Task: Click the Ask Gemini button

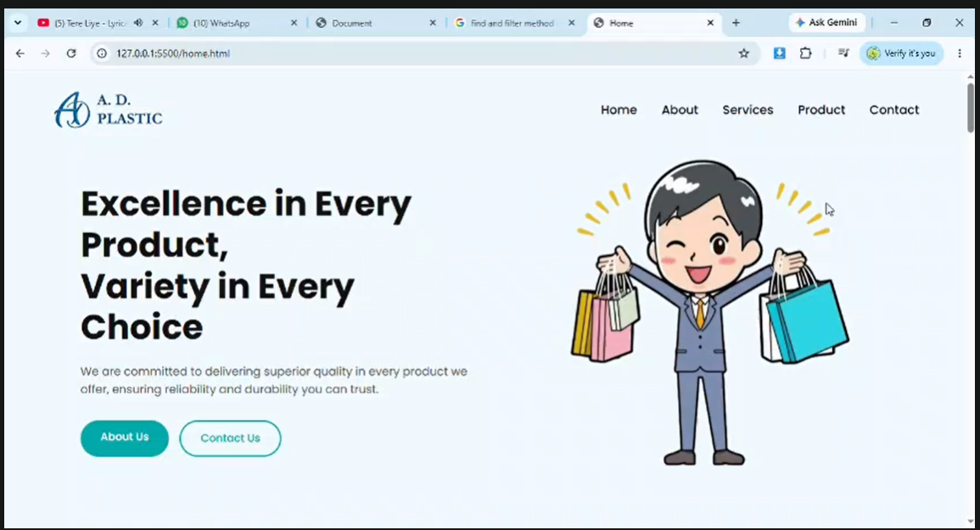Action: pyautogui.click(x=826, y=23)
